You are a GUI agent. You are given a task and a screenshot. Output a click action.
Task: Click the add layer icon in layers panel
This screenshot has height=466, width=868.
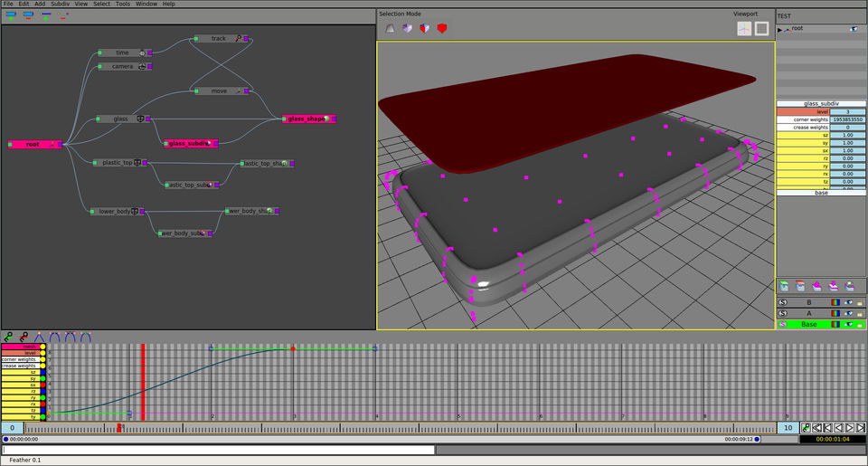point(784,285)
